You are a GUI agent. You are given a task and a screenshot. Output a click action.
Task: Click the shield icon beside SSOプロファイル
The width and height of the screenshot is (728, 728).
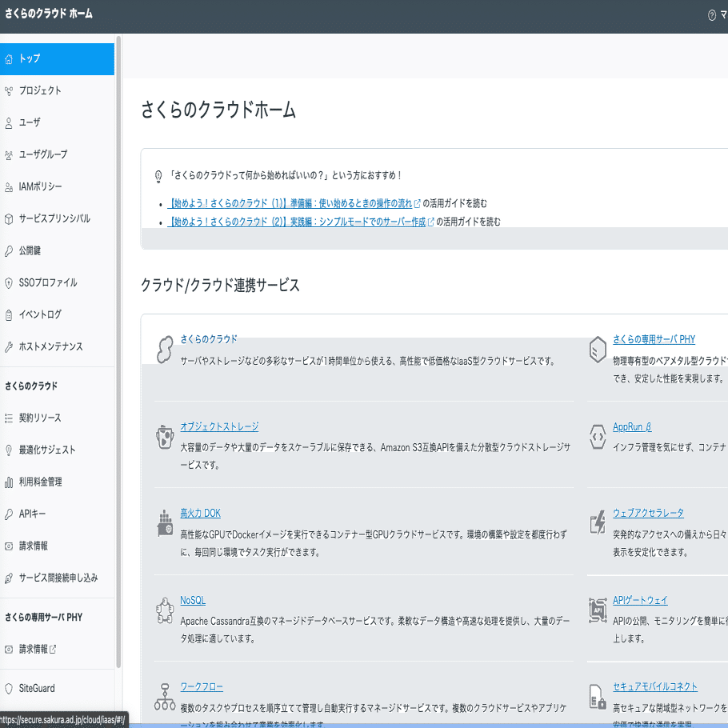pyautogui.click(x=8, y=283)
